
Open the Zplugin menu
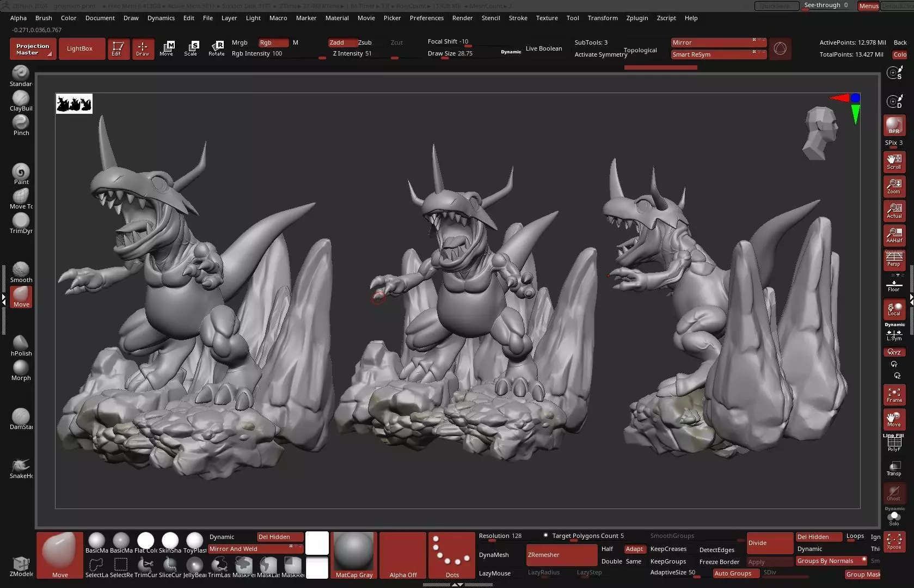(x=637, y=18)
